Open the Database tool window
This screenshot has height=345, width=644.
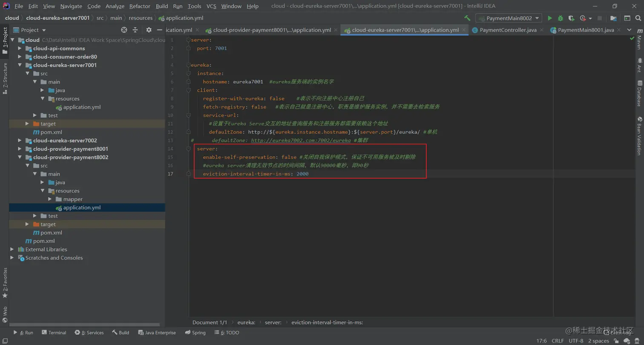click(639, 93)
